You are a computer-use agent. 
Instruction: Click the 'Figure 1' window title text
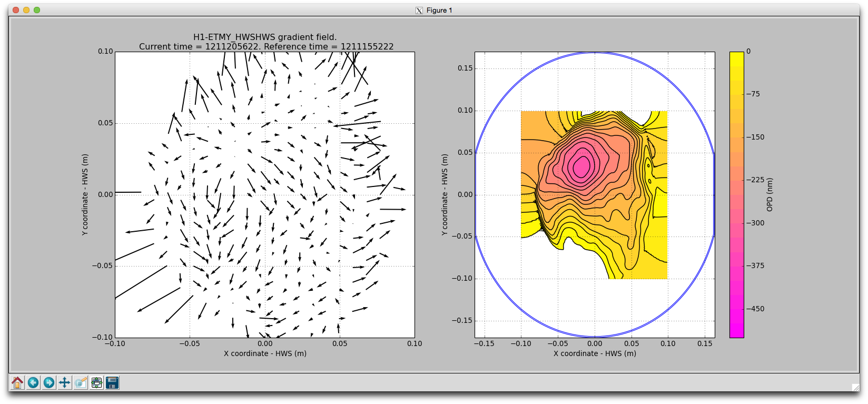click(439, 11)
